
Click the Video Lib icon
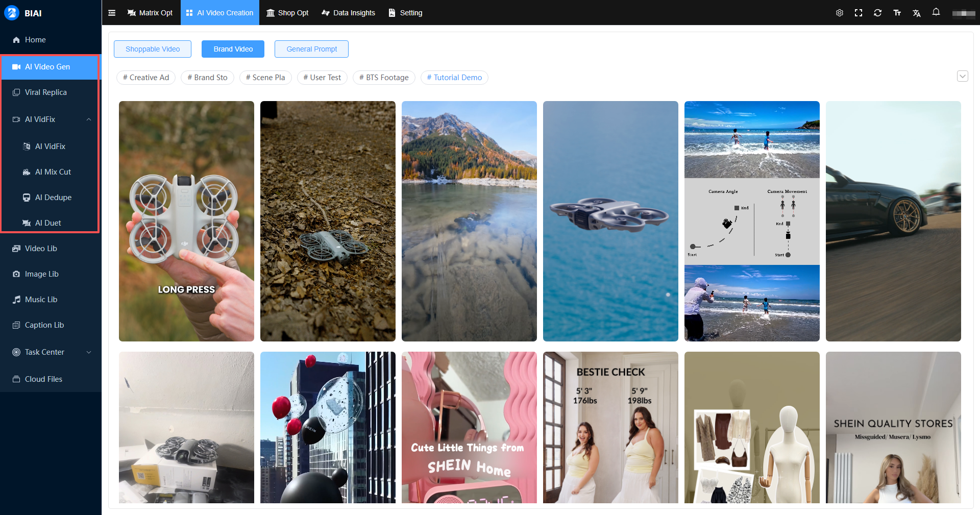point(16,249)
